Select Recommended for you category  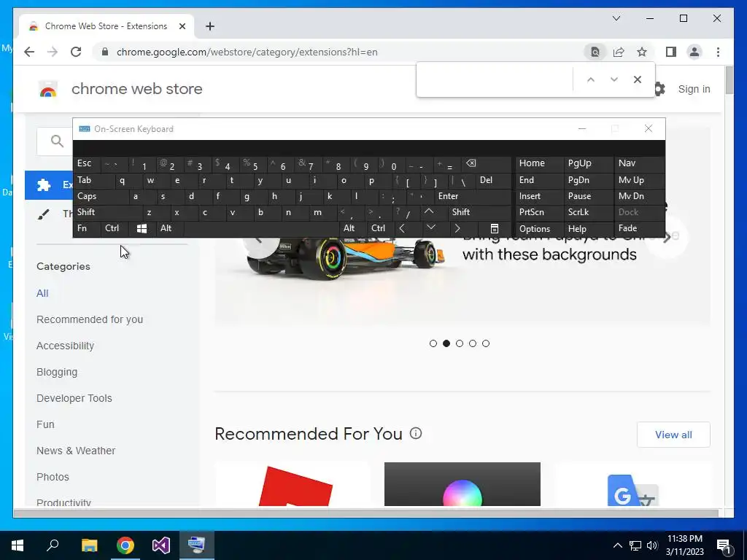coord(90,319)
